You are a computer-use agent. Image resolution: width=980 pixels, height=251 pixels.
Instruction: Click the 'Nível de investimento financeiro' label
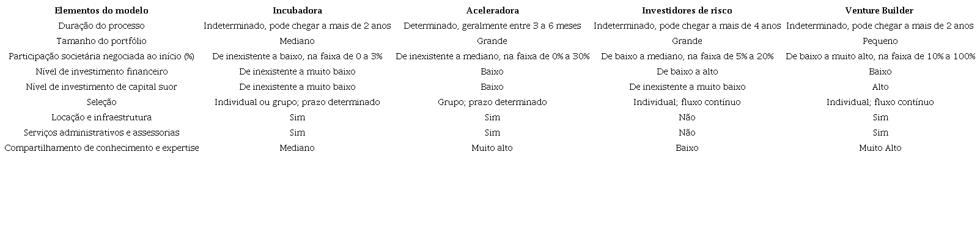(x=101, y=71)
